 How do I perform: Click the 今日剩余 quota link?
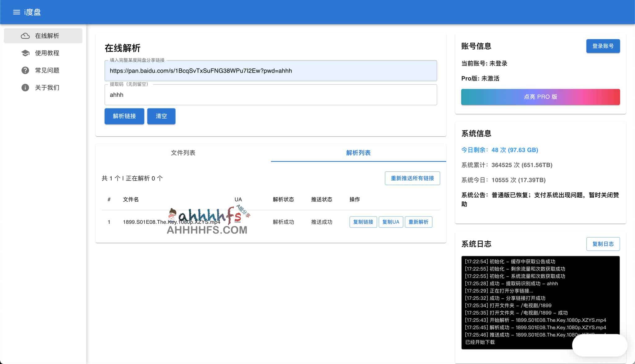[x=500, y=150]
